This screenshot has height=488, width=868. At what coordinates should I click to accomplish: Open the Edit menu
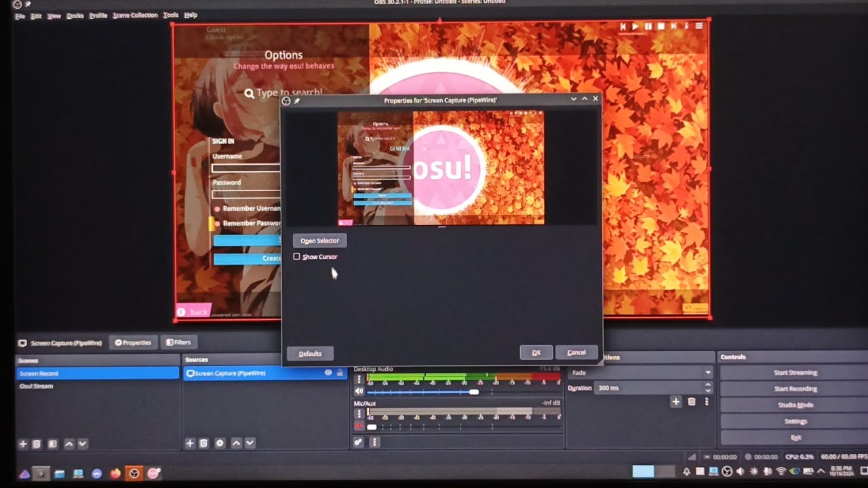pos(36,16)
